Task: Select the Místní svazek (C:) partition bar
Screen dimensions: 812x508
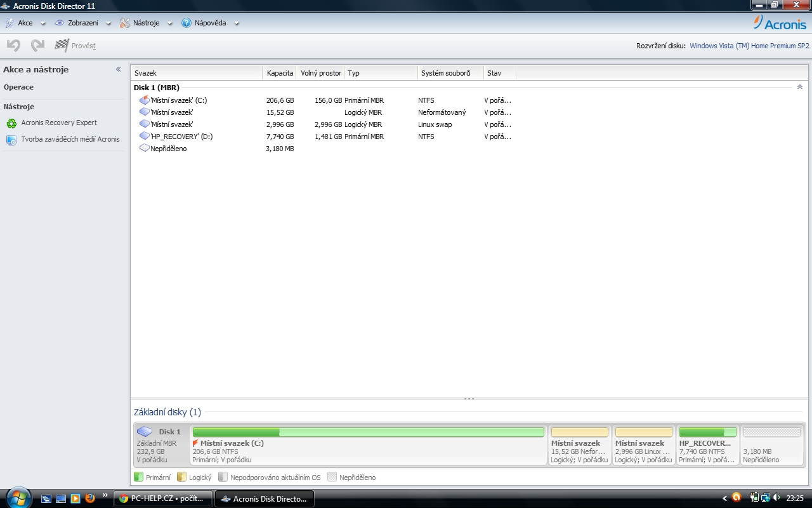Action: [x=368, y=444]
